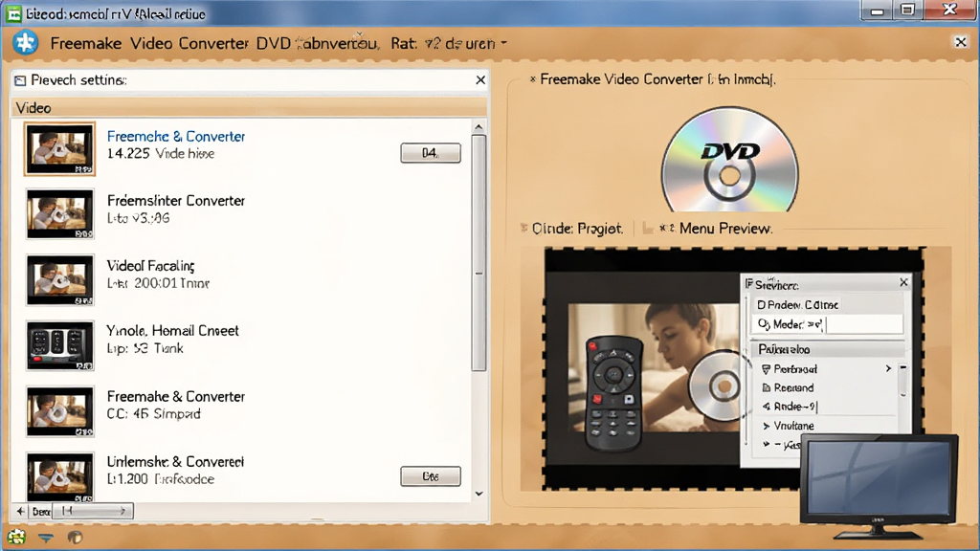The image size is (980, 551).
Task: Select the "Videof Facaling" thumbnail
Action: [60, 280]
